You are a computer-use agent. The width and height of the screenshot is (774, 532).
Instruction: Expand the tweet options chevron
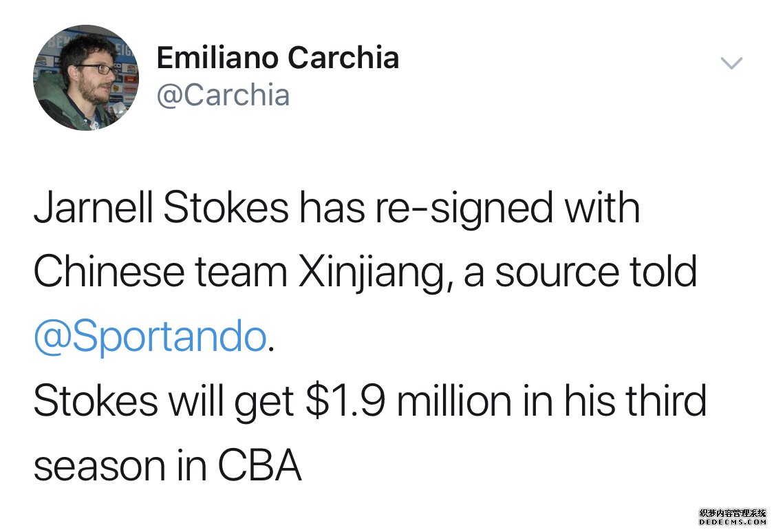[x=731, y=63]
